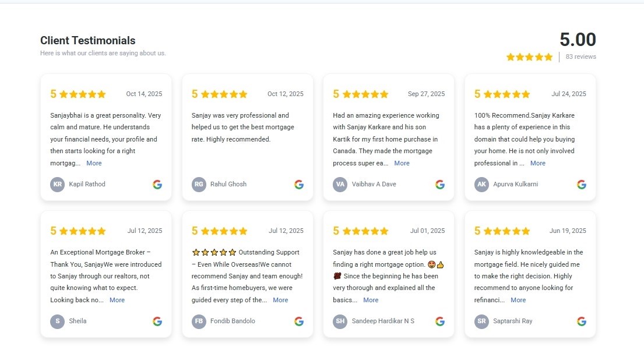This screenshot has width=644, height=350.
Task: Click the Google icon on Sheila's review
Action: (157, 321)
